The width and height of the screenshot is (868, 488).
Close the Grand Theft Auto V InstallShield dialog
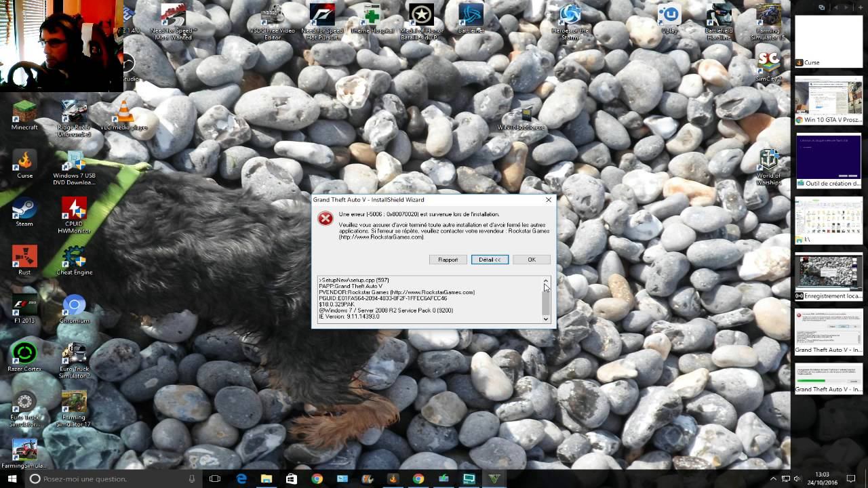(549, 200)
